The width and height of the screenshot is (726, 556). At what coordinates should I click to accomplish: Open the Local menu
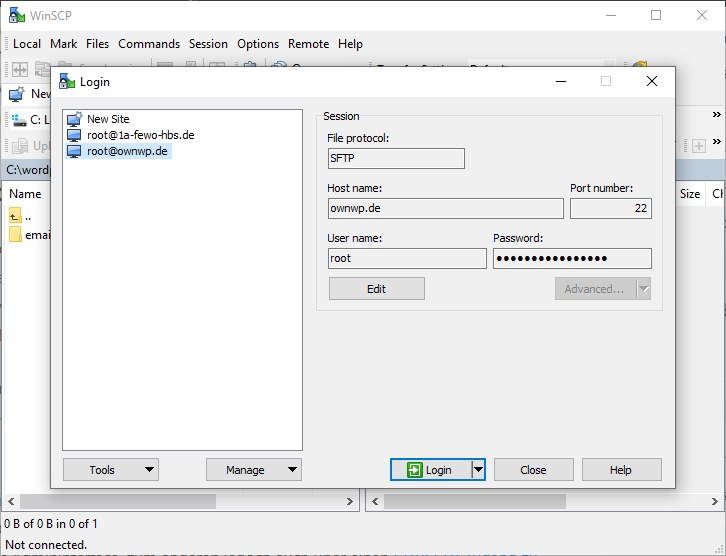tap(27, 44)
